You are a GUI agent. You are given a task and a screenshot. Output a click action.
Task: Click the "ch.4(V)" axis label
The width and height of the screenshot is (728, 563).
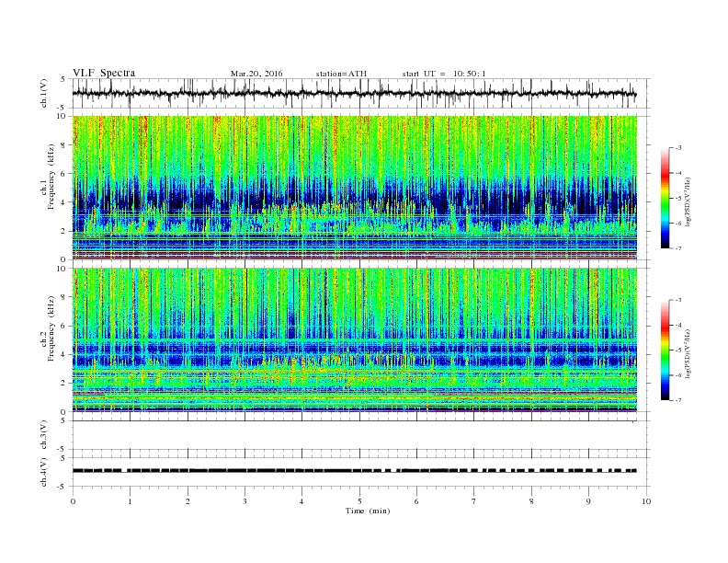44,472
